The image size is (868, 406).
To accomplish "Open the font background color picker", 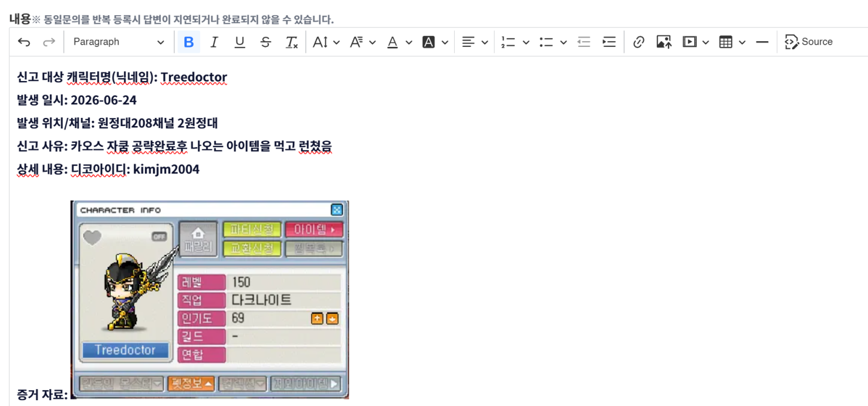I will click(435, 42).
